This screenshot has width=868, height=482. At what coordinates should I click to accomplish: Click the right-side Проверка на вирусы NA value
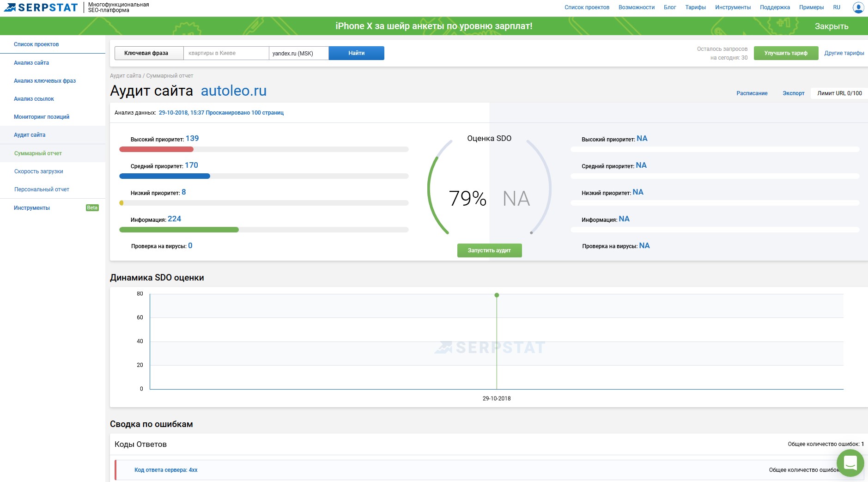pyautogui.click(x=644, y=246)
